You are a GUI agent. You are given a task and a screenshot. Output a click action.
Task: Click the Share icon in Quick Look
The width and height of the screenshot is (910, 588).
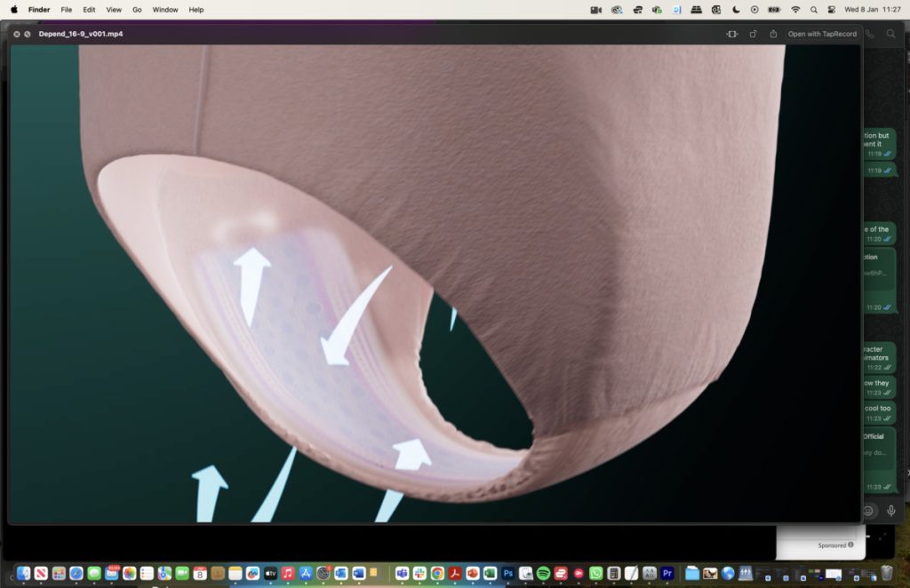773,34
